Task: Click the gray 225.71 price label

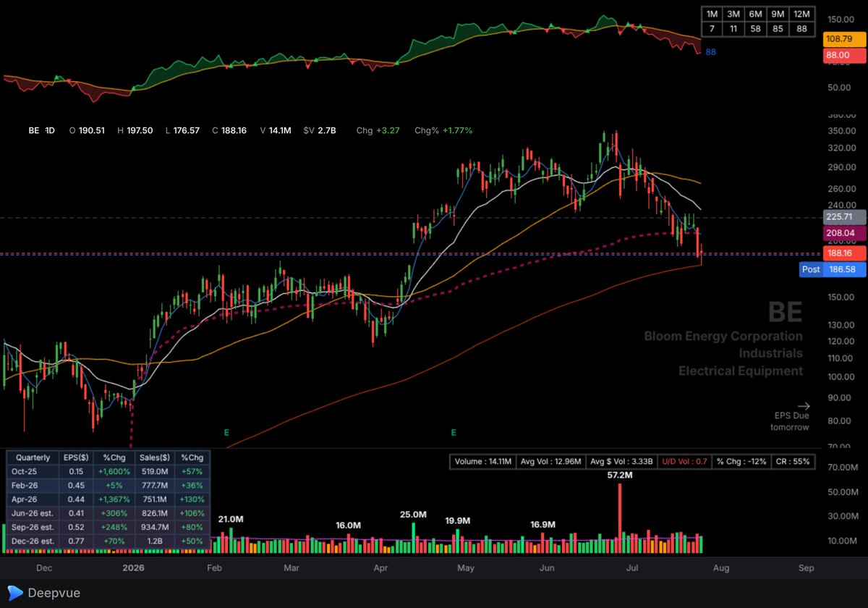Action: point(843,216)
